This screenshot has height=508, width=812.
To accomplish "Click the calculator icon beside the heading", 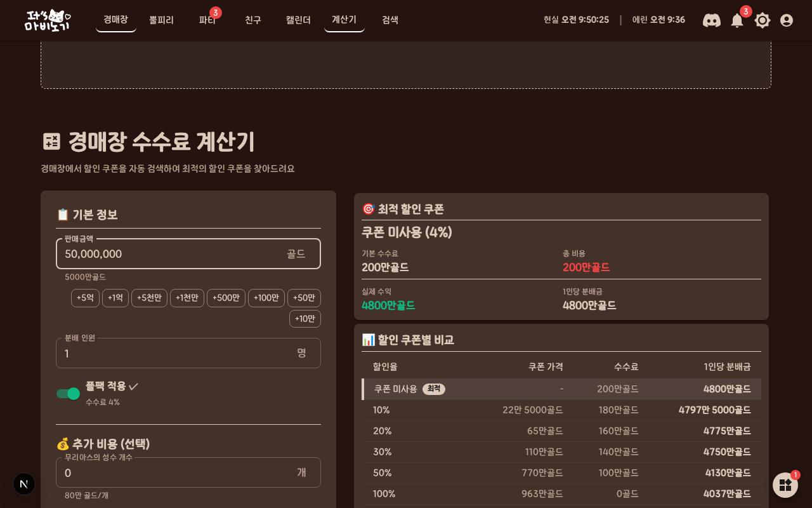I will tap(51, 141).
